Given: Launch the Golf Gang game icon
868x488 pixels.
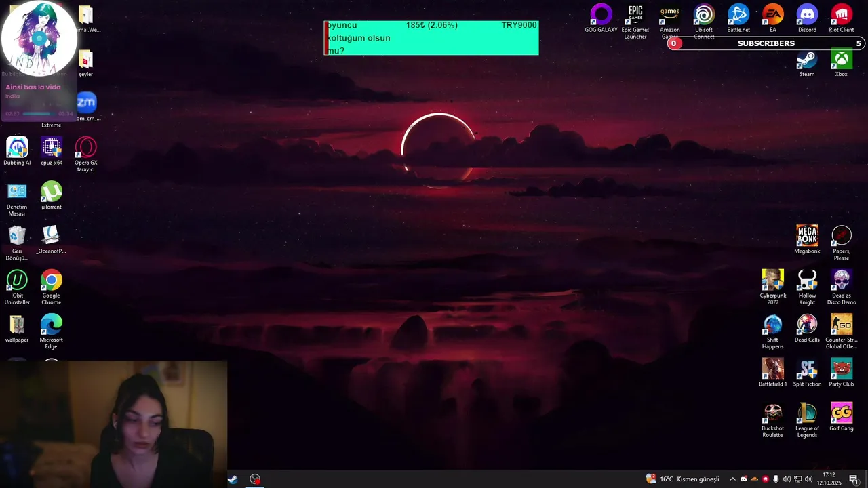Looking at the screenshot, I should pyautogui.click(x=842, y=417).
